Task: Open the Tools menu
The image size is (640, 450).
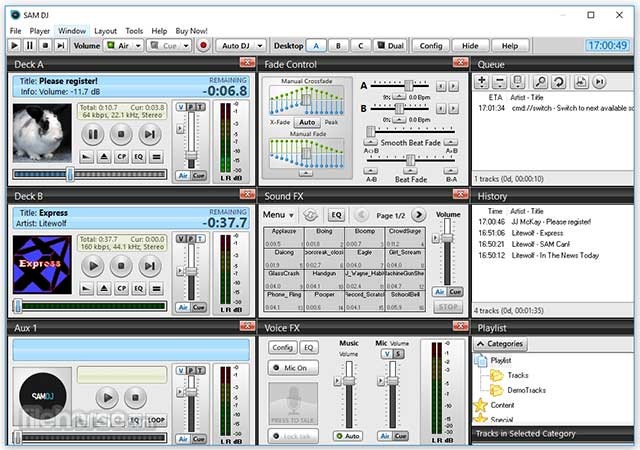Action: pos(134,31)
